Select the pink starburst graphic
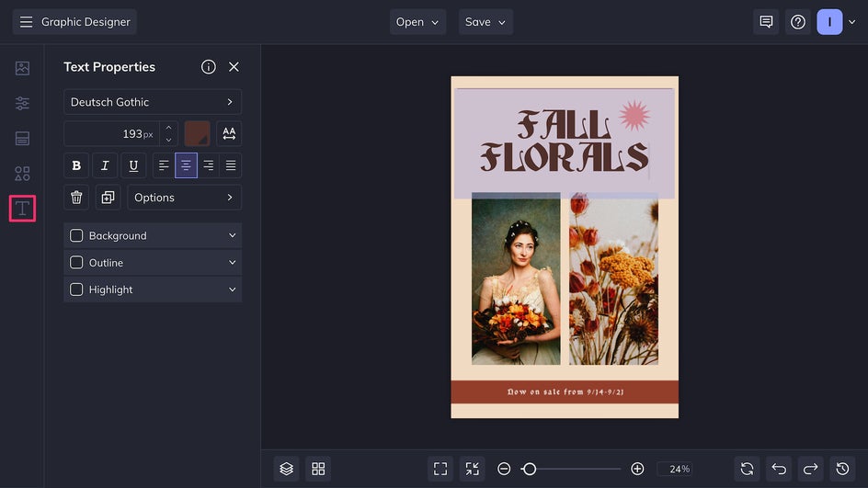The width and height of the screenshot is (868, 488). (634, 116)
